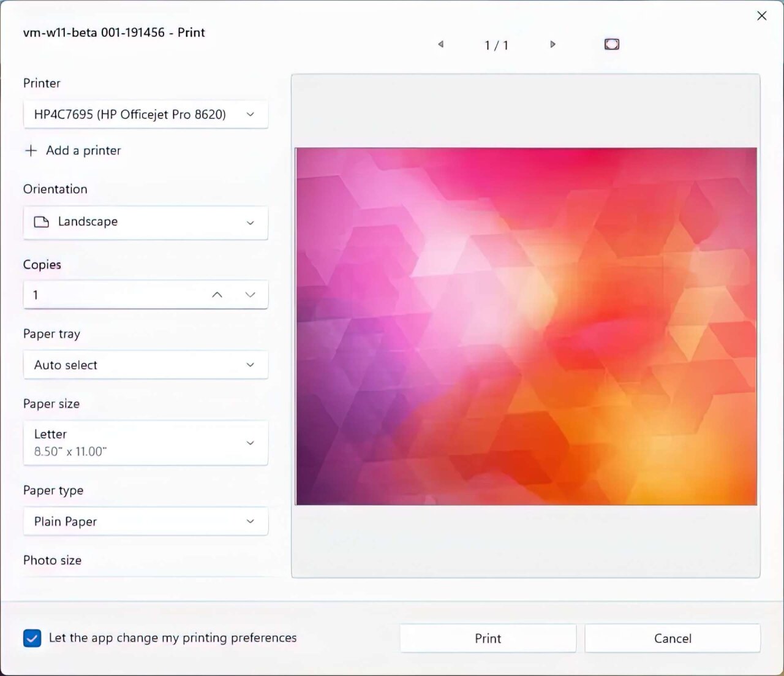Decrease copies with the down arrow
This screenshot has height=676, width=784.
tap(250, 295)
